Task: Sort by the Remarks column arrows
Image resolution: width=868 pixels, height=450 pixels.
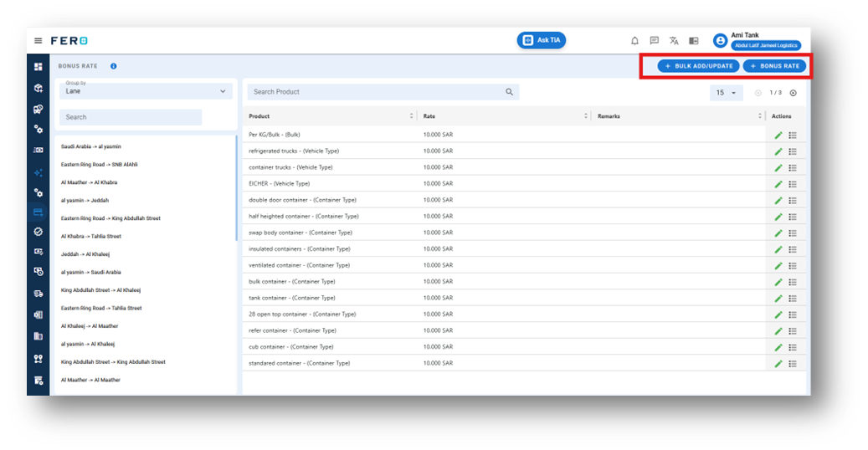Action: (x=760, y=116)
